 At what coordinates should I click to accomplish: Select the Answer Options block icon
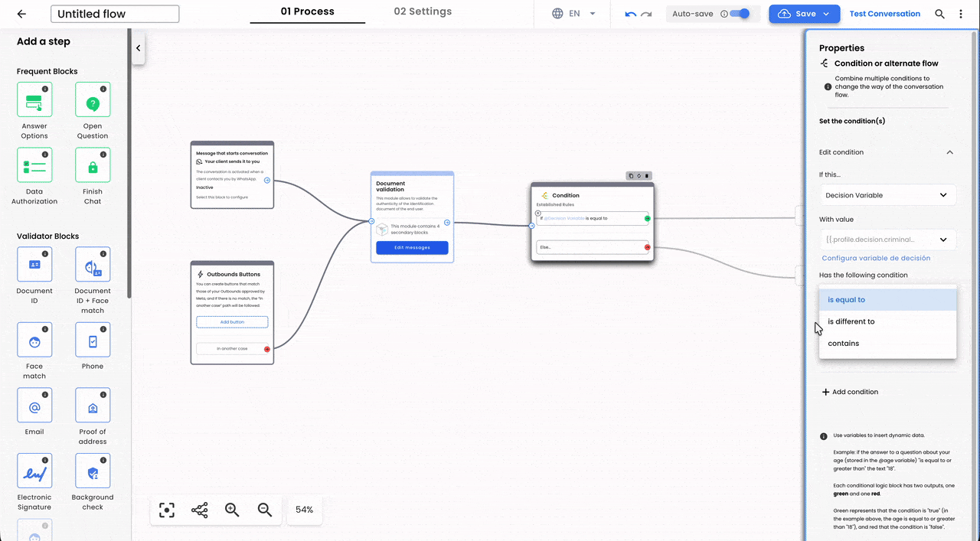click(34, 100)
